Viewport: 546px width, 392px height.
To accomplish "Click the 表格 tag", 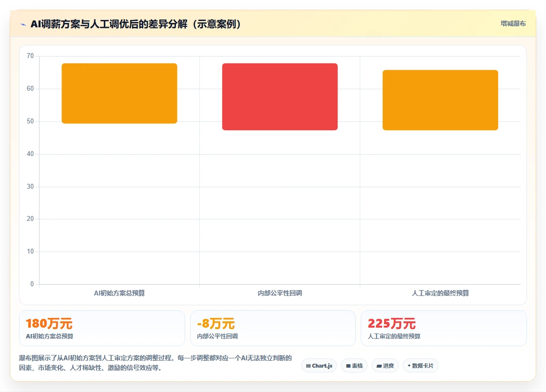I will pyautogui.click(x=354, y=366).
